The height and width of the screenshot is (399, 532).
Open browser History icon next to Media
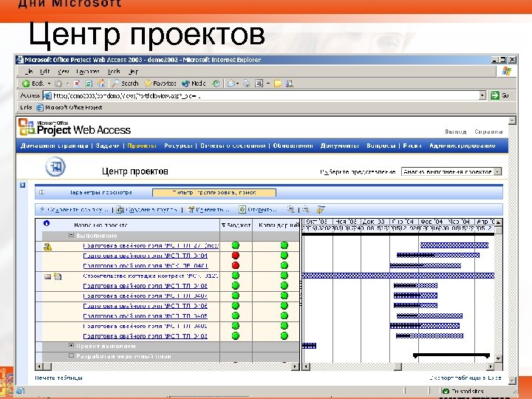click(x=216, y=83)
